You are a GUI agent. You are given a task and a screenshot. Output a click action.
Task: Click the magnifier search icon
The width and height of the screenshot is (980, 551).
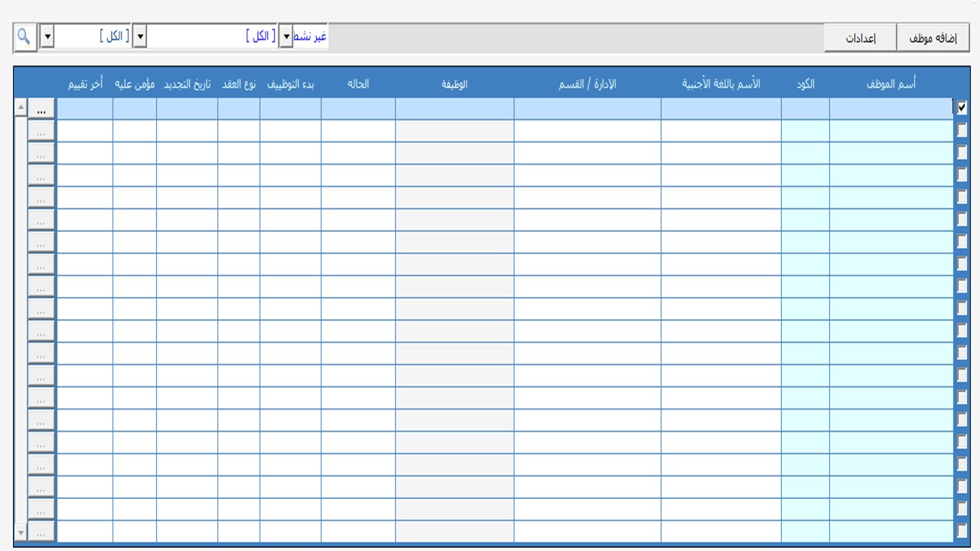[x=24, y=37]
